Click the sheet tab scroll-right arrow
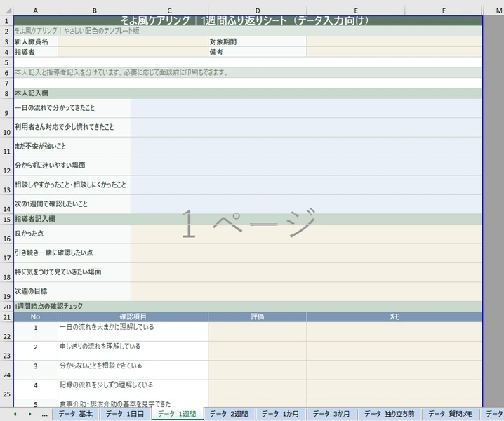This screenshot has width=504, height=421. click(x=29, y=415)
